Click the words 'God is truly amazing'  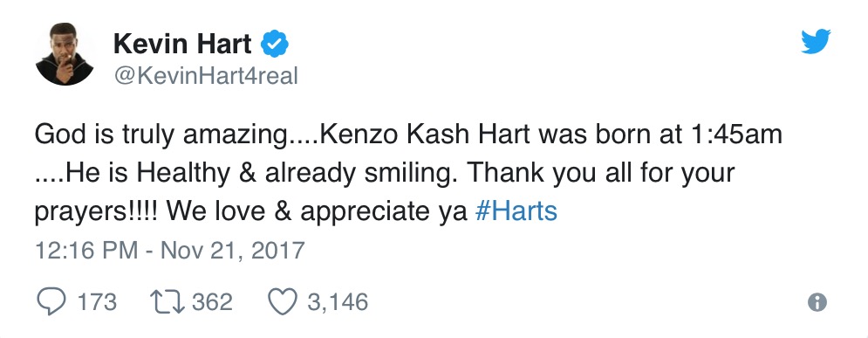coord(158,135)
